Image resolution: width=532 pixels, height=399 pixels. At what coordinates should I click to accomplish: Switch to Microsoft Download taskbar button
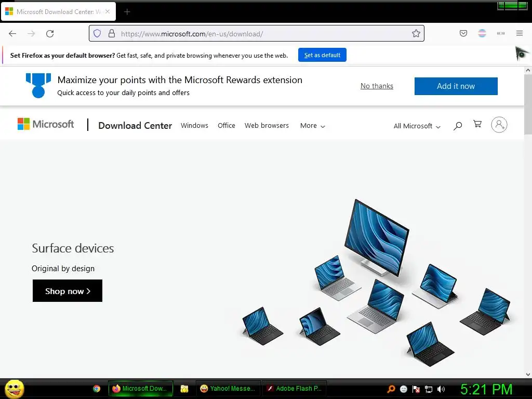(x=140, y=389)
